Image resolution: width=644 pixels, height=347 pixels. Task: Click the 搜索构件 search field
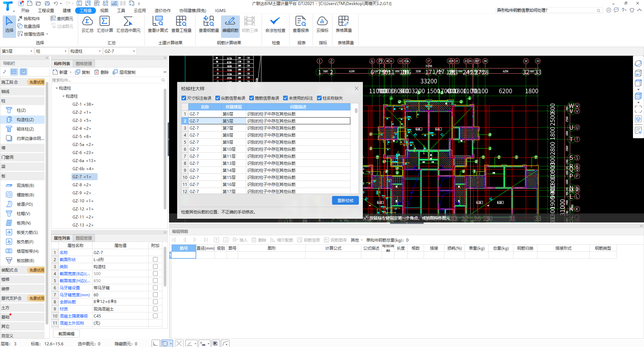click(x=108, y=80)
